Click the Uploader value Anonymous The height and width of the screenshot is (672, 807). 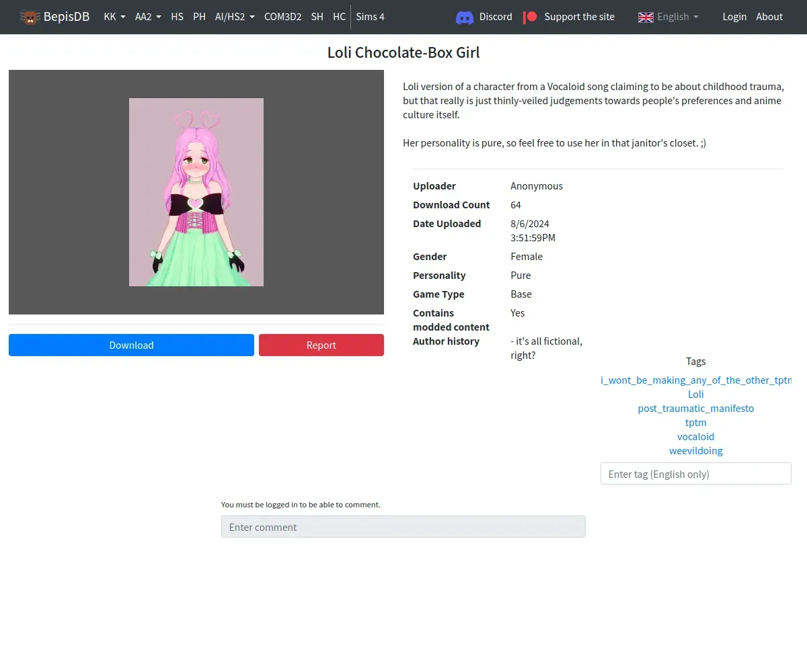coord(537,186)
